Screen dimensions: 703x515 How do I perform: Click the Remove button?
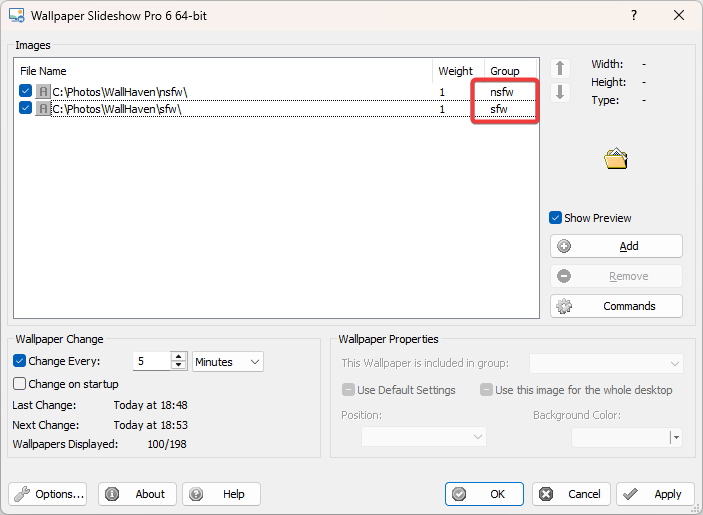pos(616,276)
